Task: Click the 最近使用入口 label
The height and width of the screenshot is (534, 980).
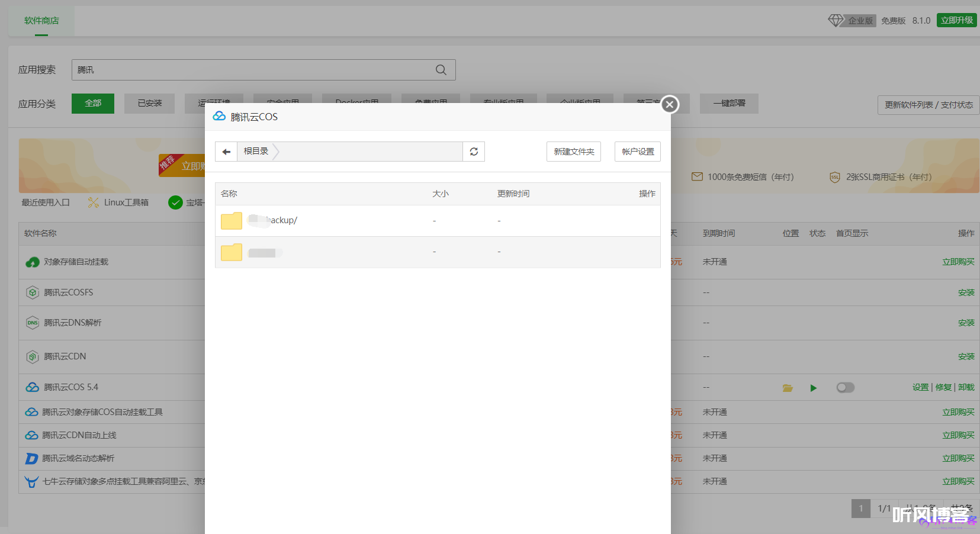Action: click(x=46, y=202)
